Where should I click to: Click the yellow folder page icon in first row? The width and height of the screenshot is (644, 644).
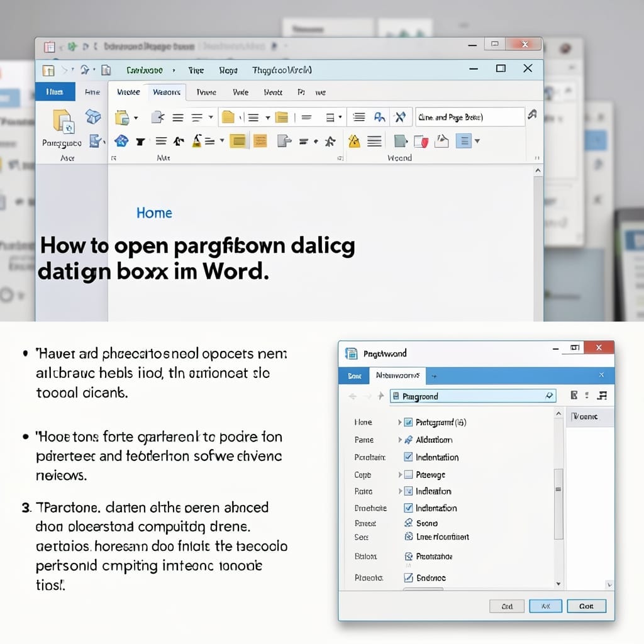point(228,118)
